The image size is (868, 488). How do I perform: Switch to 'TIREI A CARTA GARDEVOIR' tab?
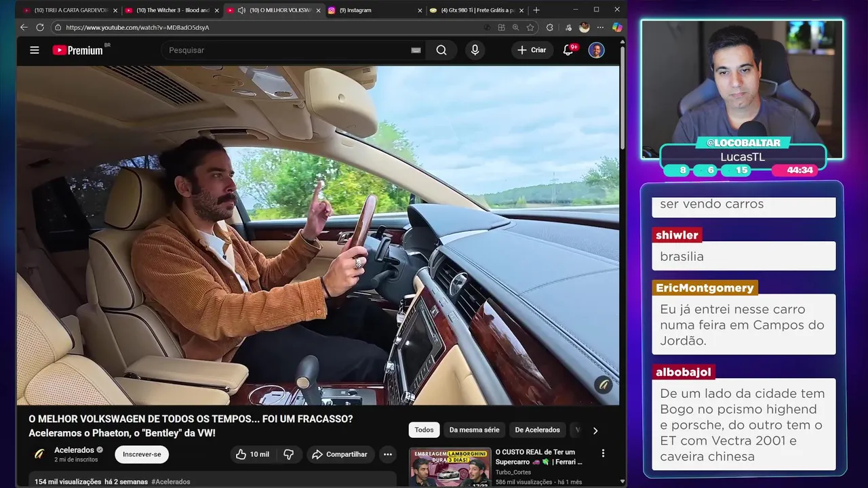coord(71,10)
